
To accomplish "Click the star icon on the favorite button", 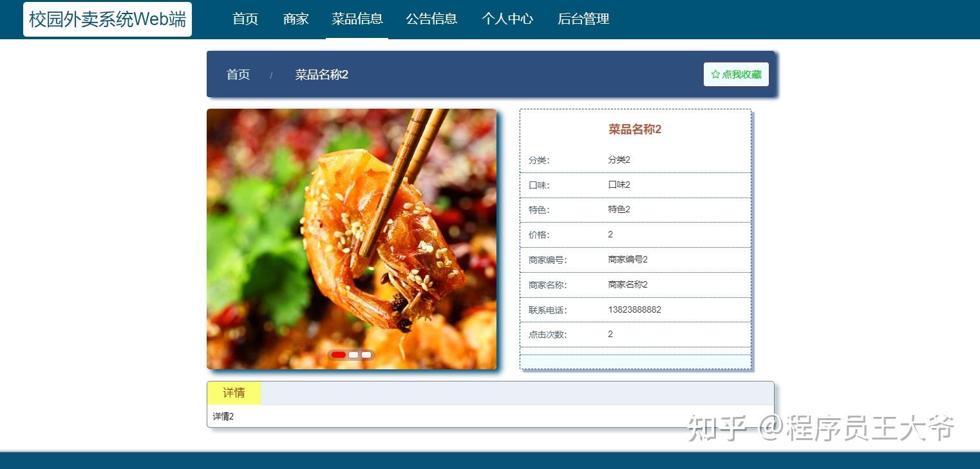I will point(715,74).
